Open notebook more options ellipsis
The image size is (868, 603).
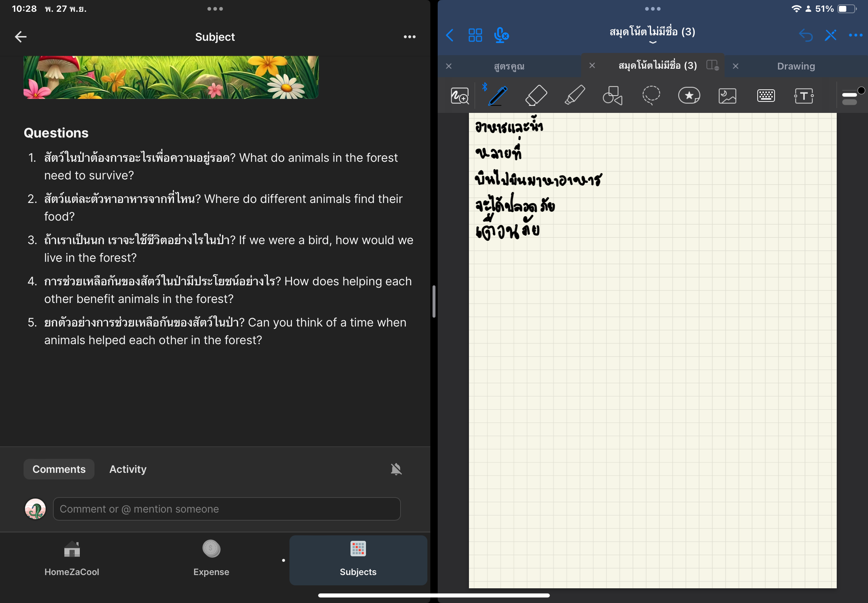(x=855, y=36)
